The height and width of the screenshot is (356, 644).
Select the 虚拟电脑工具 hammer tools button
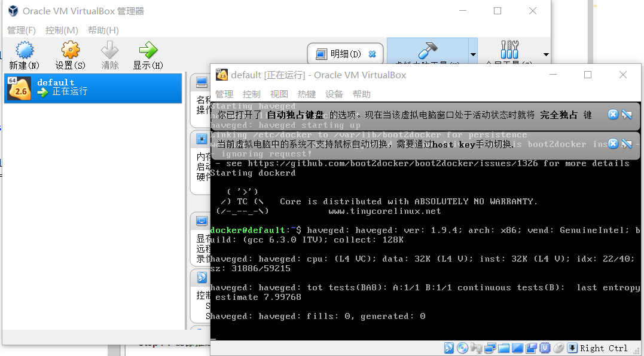coord(428,50)
